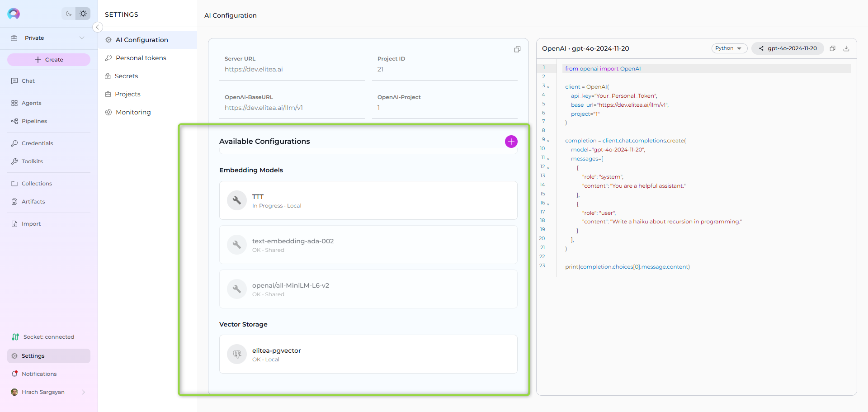Click the wrench icon for all-MiniLM-L6-v2
Viewport: 868px width, 412px height.
(x=237, y=289)
